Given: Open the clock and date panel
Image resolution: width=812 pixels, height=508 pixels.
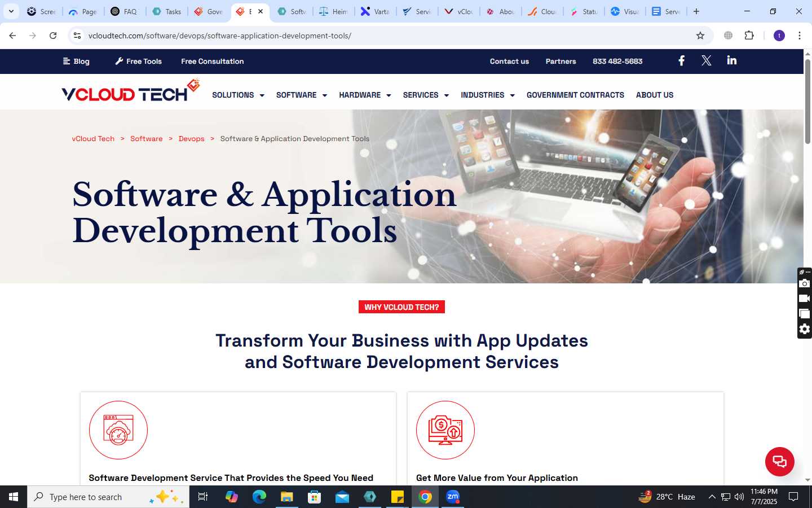Looking at the screenshot, I should click(764, 497).
